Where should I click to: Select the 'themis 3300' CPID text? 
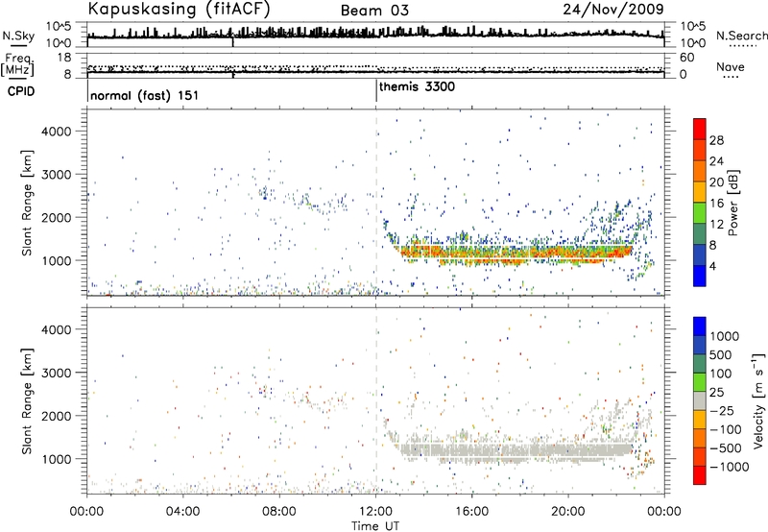(x=417, y=86)
